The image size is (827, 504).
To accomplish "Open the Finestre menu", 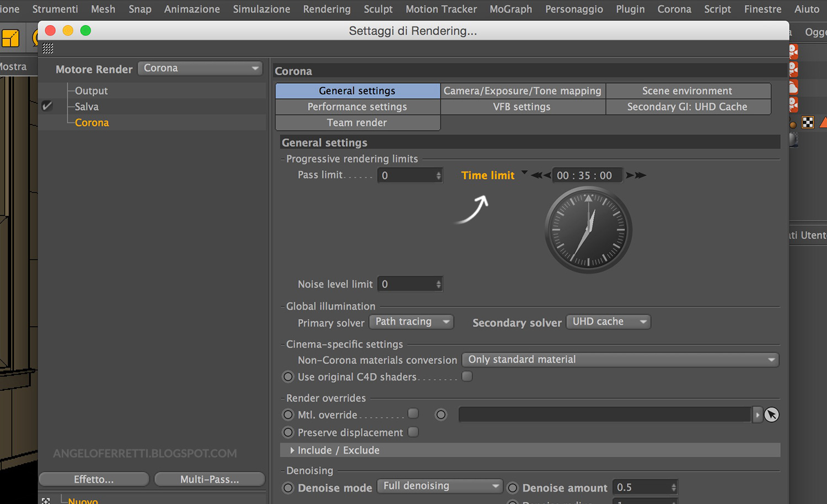I will (762, 9).
